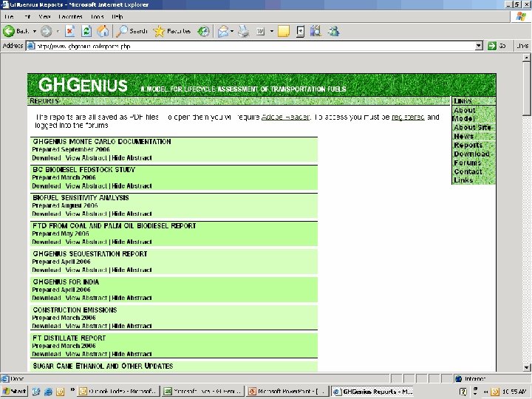
Task: Open the Edit menu
Action: pos(27,16)
